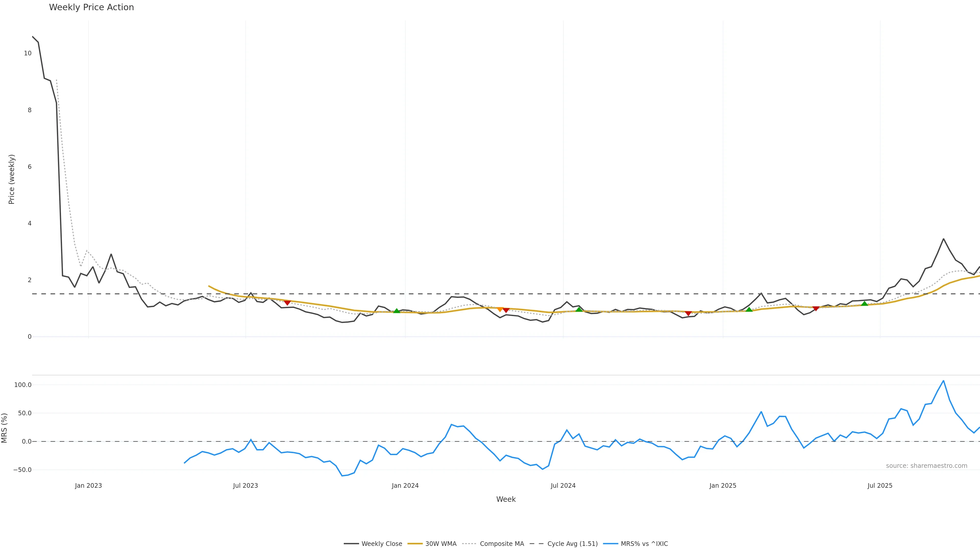
Task: Click the Weekly Price Action chart title
Action: pos(91,7)
